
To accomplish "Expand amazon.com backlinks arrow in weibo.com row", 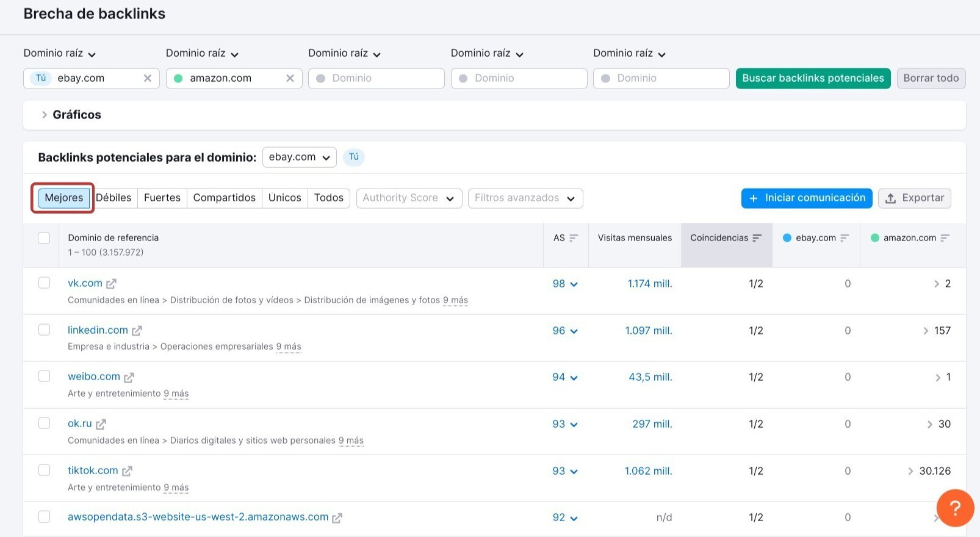I will 938,378.
